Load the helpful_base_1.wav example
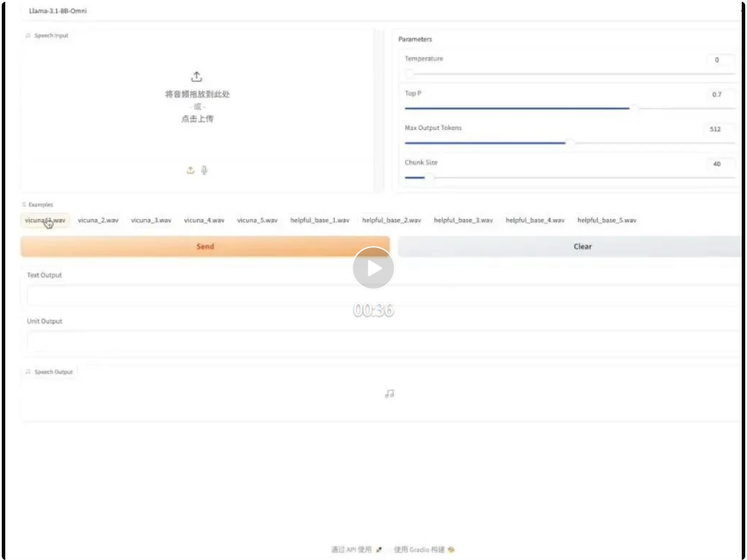Viewport: 747px width, 560px height. point(320,221)
